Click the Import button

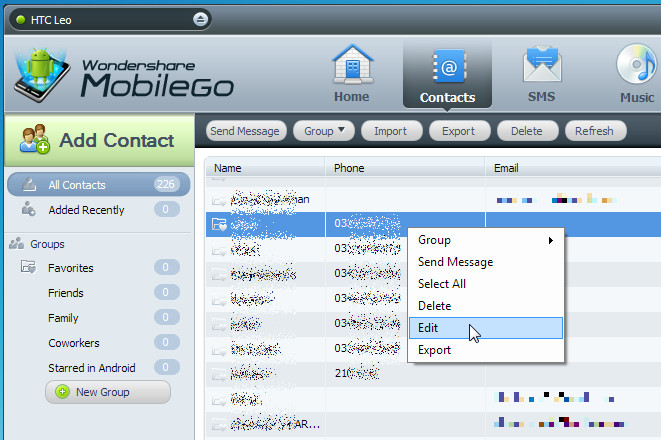(391, 131)
